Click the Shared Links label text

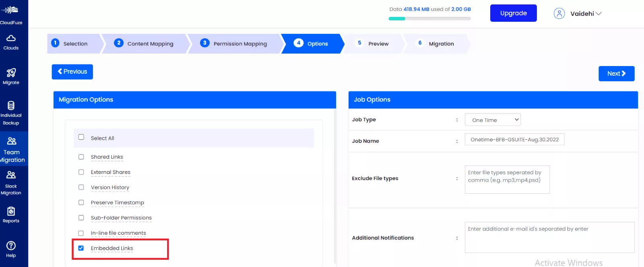[107, 157]
